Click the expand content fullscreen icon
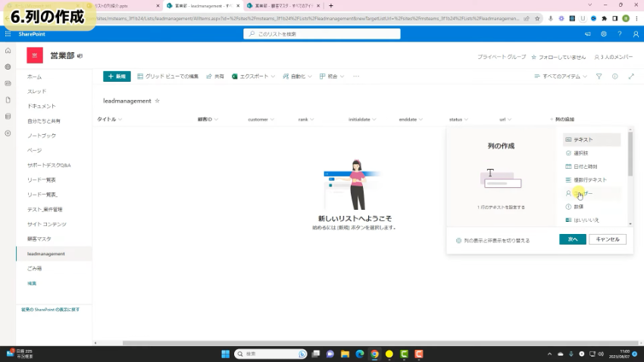644x362 pixels. point(631,76)
